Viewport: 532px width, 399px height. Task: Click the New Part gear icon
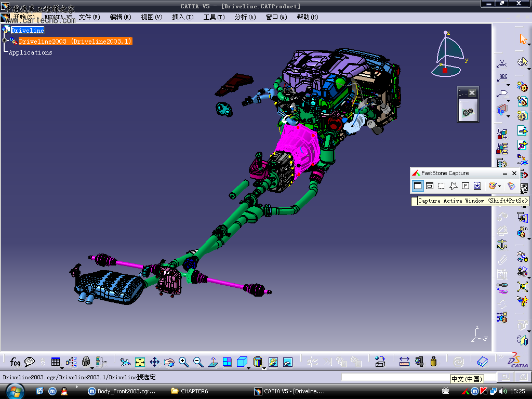pos(522,116)
